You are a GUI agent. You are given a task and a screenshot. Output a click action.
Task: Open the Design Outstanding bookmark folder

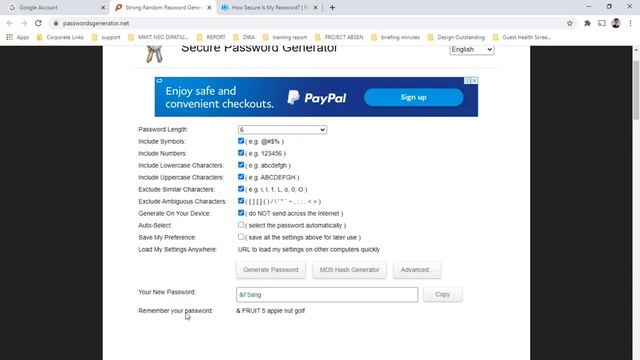[456, 37]
